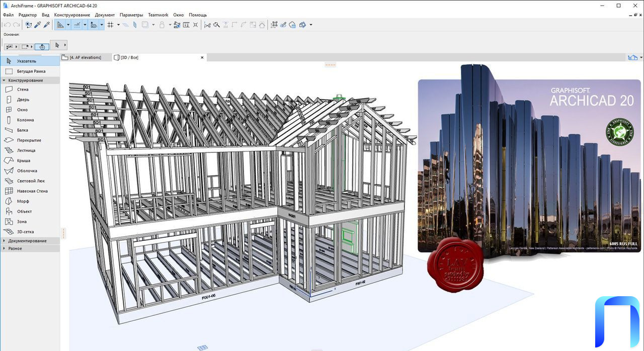
Task: Toggle Grid Snap hash icon
Action: tap(111, 25)
